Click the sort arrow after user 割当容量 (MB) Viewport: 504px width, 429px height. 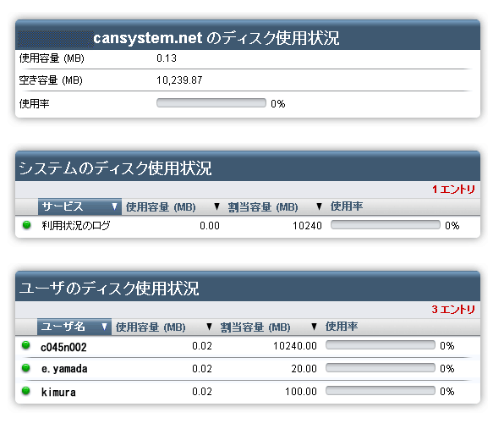tap(314, 327)
